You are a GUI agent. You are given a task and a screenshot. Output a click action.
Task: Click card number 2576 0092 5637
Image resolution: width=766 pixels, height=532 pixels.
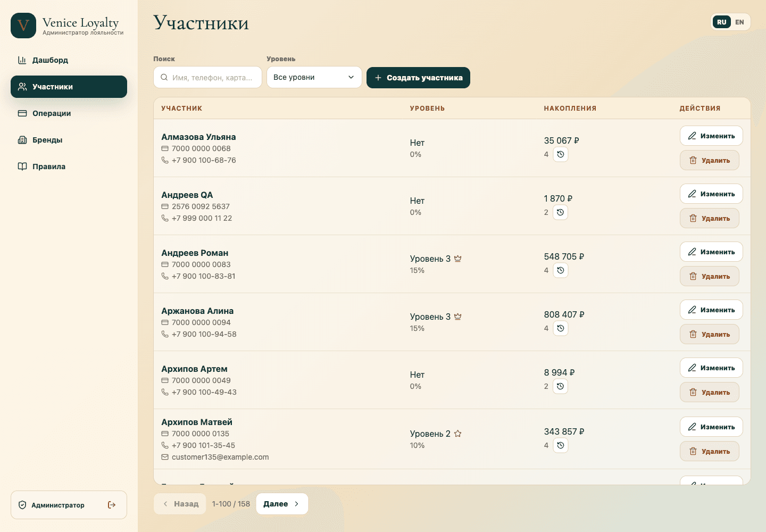pos(201,206)
